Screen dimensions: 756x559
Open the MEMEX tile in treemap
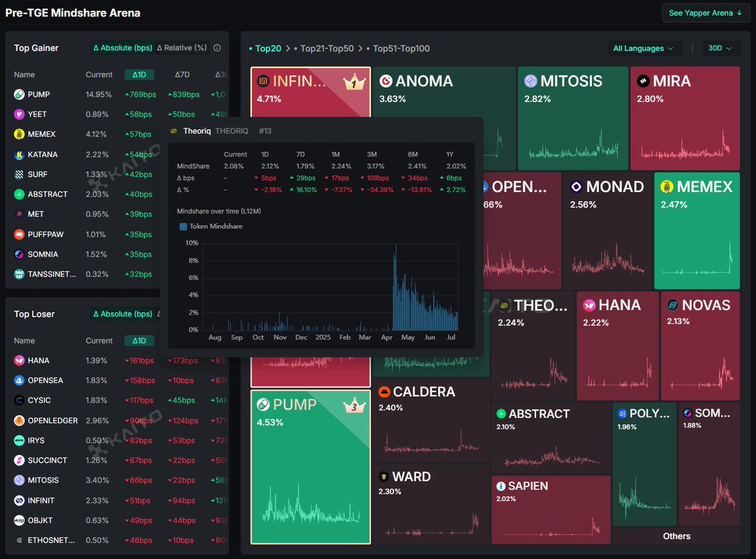697,231
